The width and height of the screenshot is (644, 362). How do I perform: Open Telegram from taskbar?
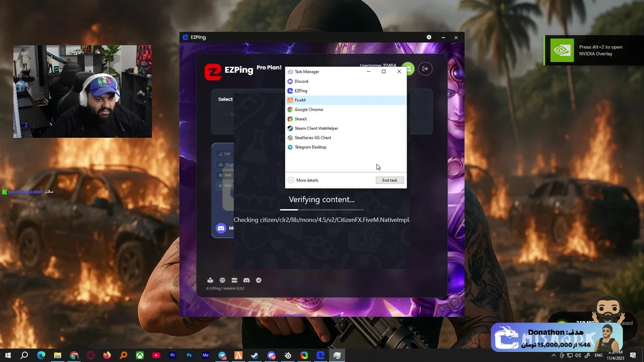tap(222, 355)
